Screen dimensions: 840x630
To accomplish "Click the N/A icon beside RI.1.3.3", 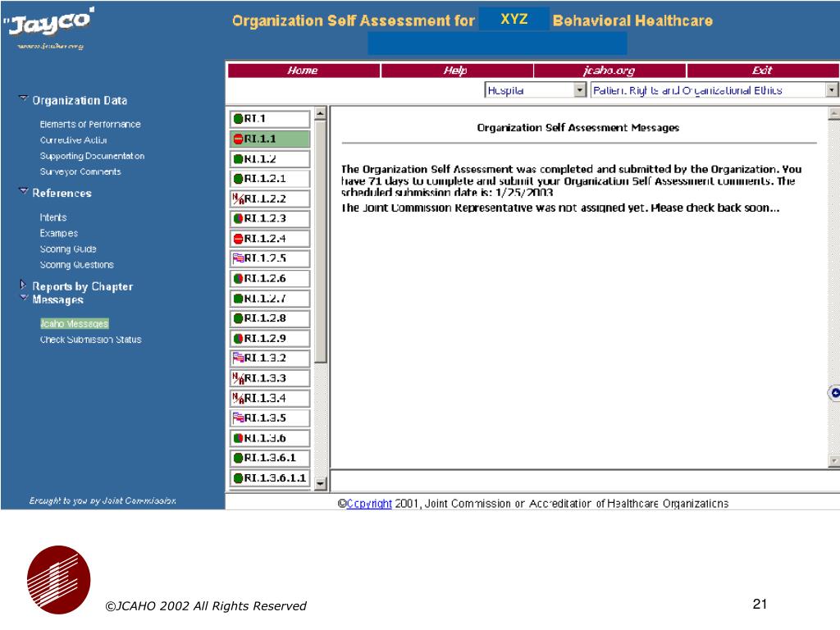I will point(238,378).
